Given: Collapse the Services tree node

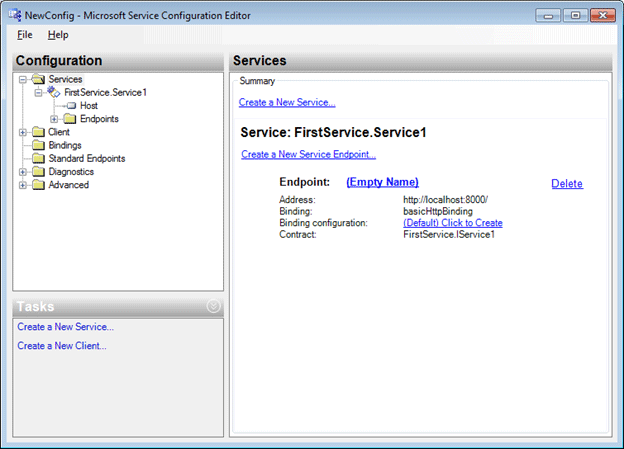Looking at the screenshot, I should 23,79.
